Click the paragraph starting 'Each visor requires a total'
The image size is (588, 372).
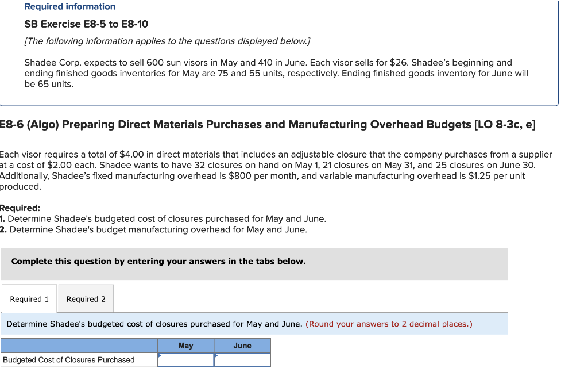click(276, 170)
